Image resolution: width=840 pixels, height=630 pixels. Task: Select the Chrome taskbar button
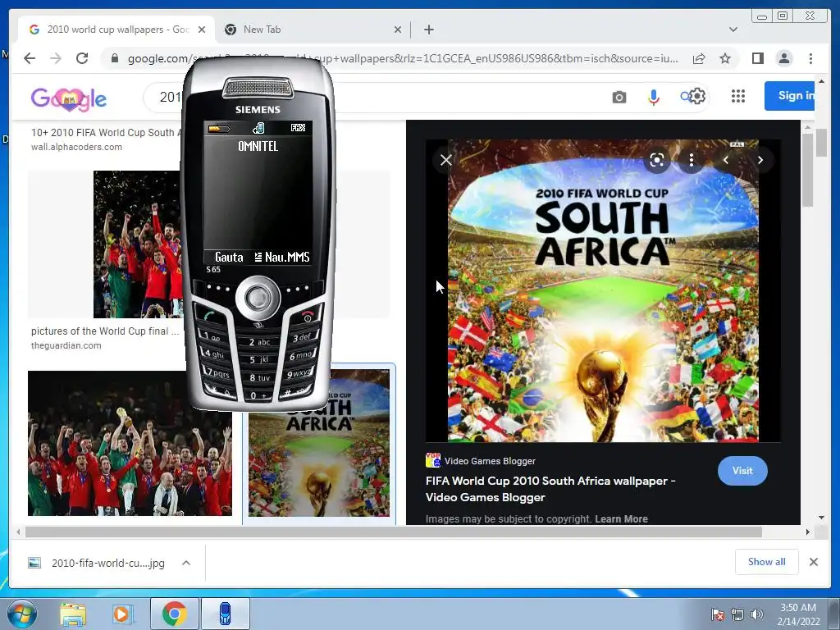pyautogui.click(x=174, y=614)
